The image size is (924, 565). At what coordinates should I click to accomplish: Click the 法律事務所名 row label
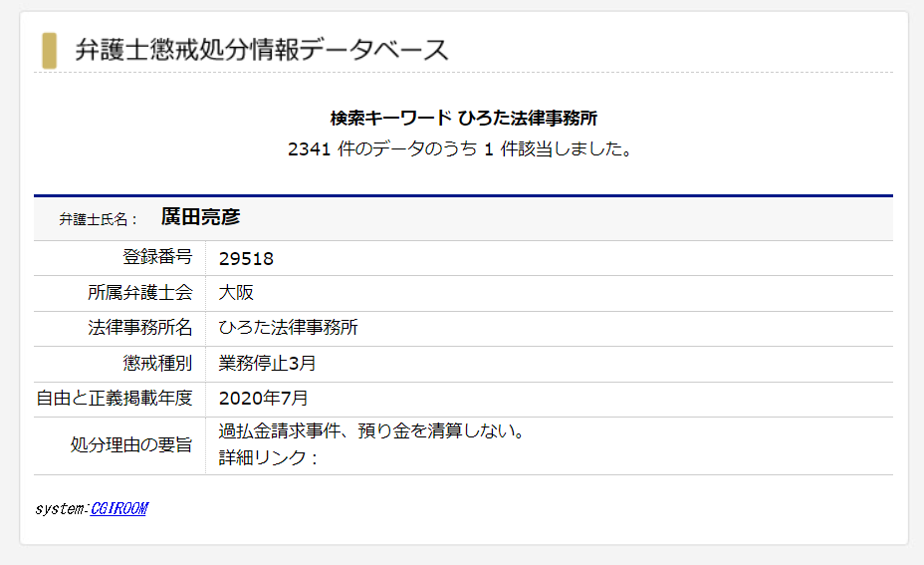pyautogui.click(x=139, y=328)
